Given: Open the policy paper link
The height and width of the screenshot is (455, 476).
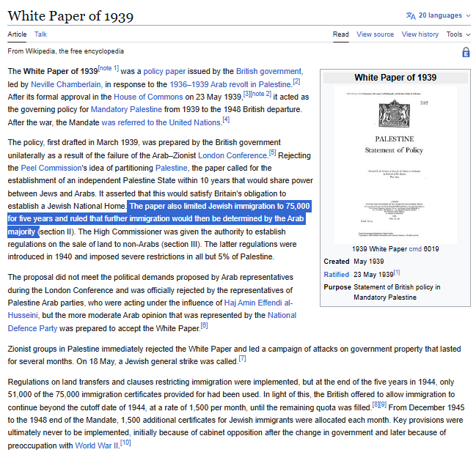Looking at the screenshot, I should click(x=164, y=71).
